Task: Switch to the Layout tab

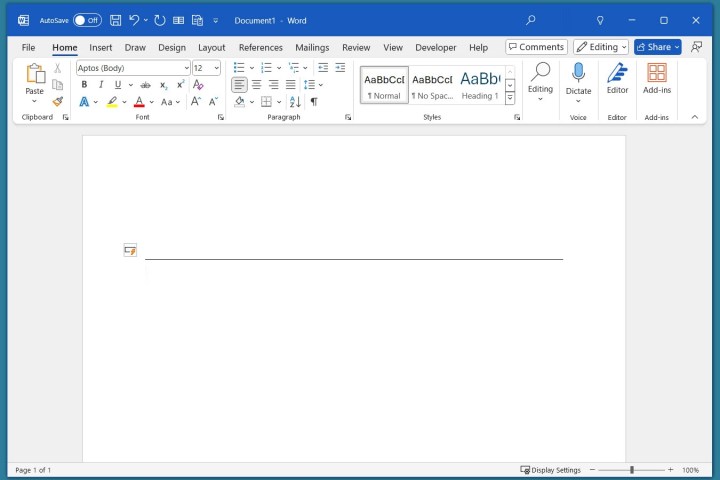Action: [x=211, y=47]
